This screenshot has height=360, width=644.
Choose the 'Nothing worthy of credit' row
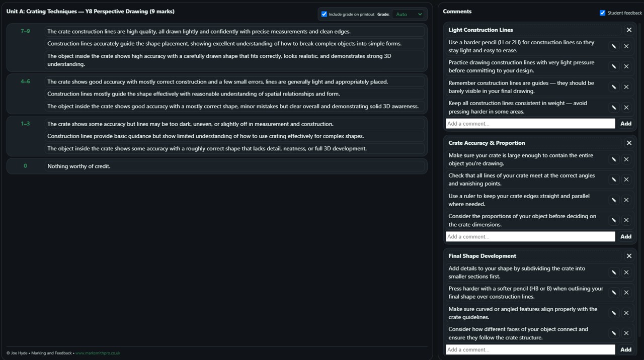[234, 166]
